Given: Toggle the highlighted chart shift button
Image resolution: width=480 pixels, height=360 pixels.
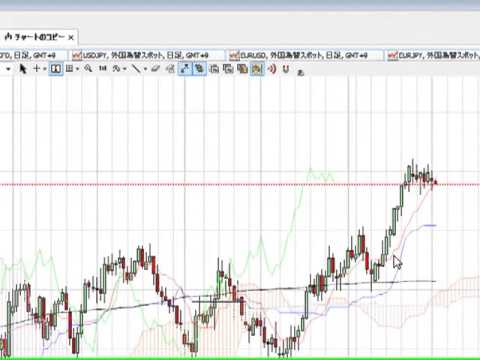Looking at the screenshot, I should click(199, 69).
